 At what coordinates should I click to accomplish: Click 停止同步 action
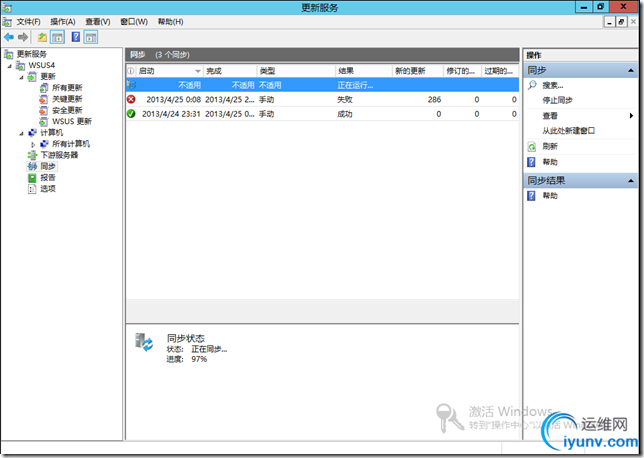[557, 100]
